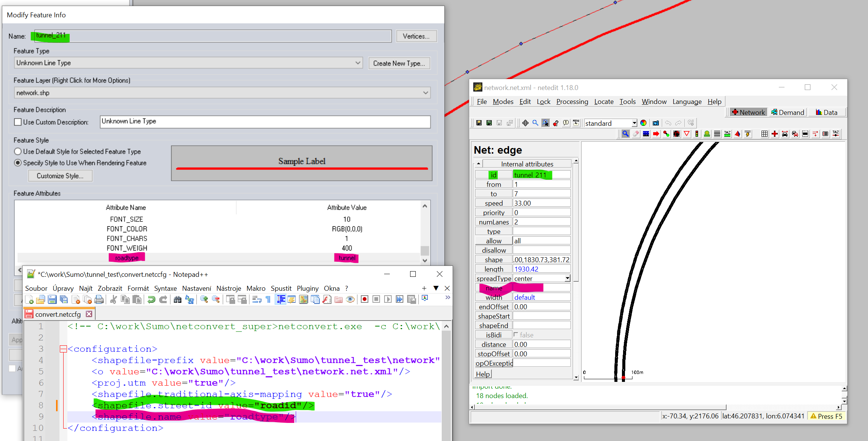The image size is (868, 441).
Task: Open the spreadType center dropdown
Action: [567, 278]
